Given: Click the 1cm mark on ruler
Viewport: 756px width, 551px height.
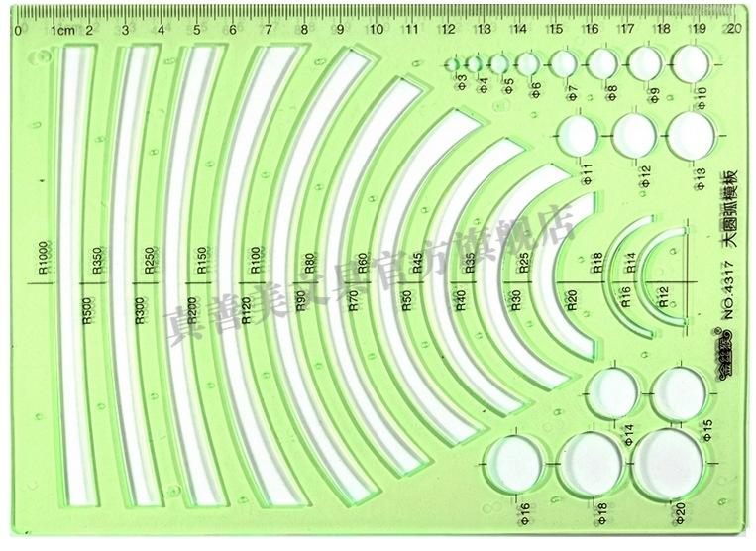Looking at the screenshot, I should [63, 30].
